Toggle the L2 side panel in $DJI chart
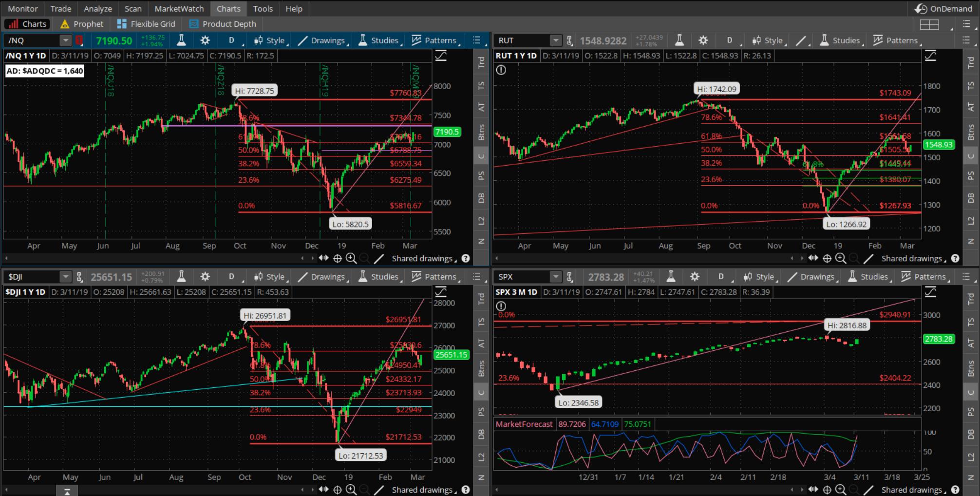This screenshot has width=980, height=496. [x=481, y=457]
